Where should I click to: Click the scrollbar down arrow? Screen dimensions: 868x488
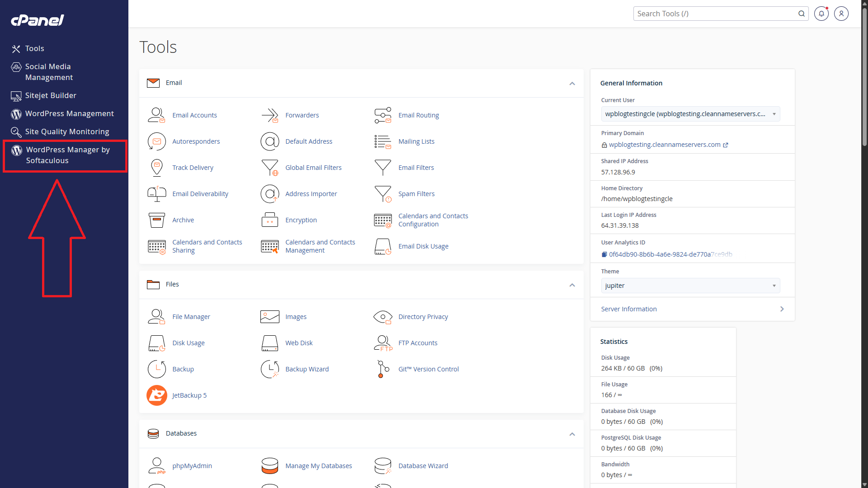pos(864,484)
